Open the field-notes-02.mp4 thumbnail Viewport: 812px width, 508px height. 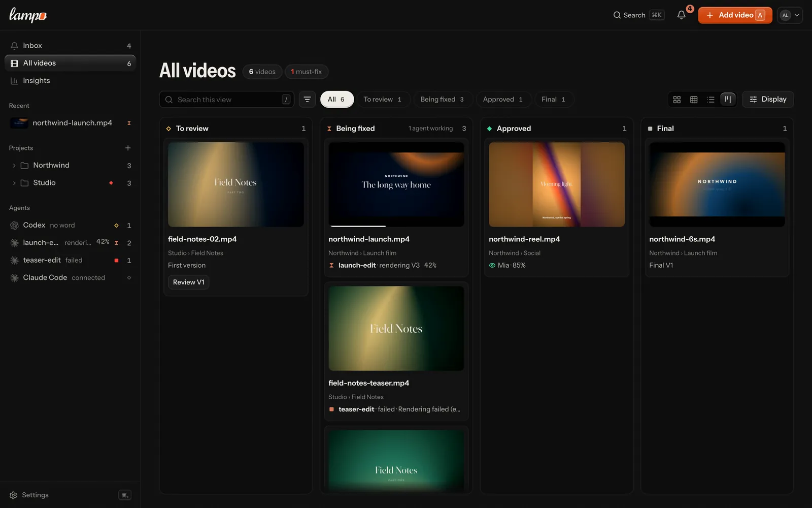pyautogui.click(x=236, y=184)
